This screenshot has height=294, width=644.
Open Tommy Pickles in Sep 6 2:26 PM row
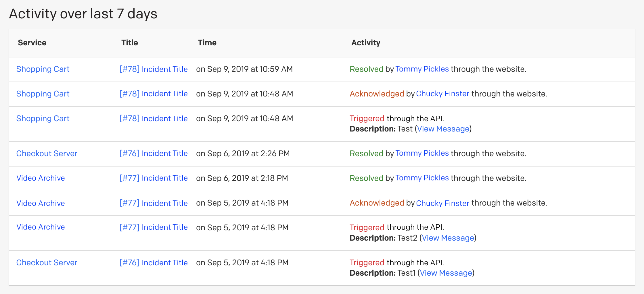(422, 153)
